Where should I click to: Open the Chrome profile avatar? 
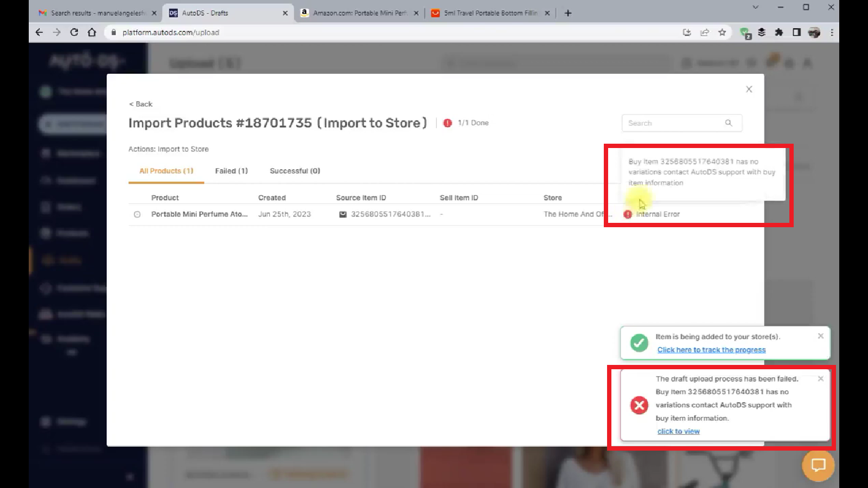click(x=814, y=33)
